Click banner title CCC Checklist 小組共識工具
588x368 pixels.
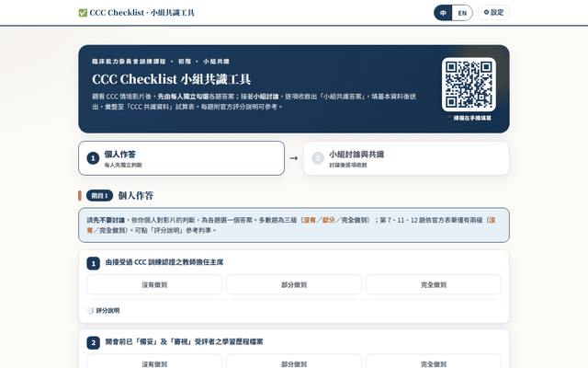pyautogui.click(x=172, y=79)
